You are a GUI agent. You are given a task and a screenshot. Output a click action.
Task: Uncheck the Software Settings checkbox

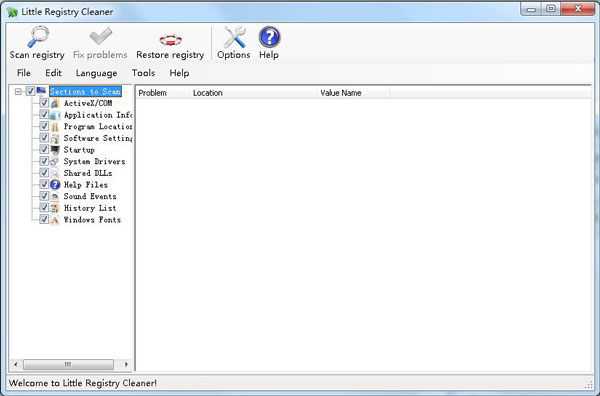[44, 138]
